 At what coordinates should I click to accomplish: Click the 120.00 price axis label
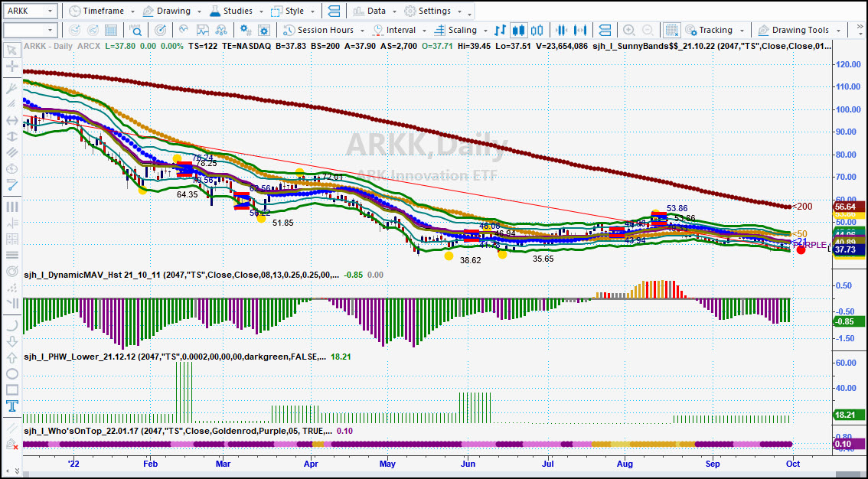pyautogui.click(x=849, y=64)
